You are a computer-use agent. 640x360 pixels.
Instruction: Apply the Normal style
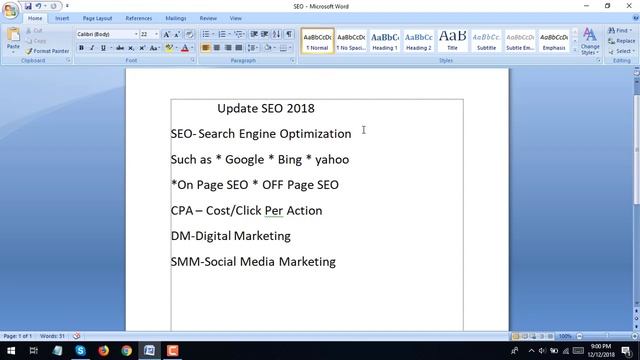317,40
